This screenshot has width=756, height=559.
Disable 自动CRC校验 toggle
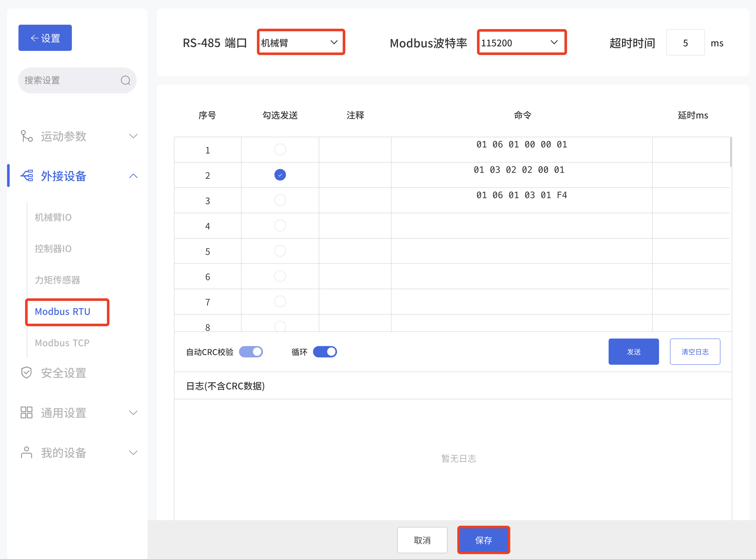[x=251, y=352]
